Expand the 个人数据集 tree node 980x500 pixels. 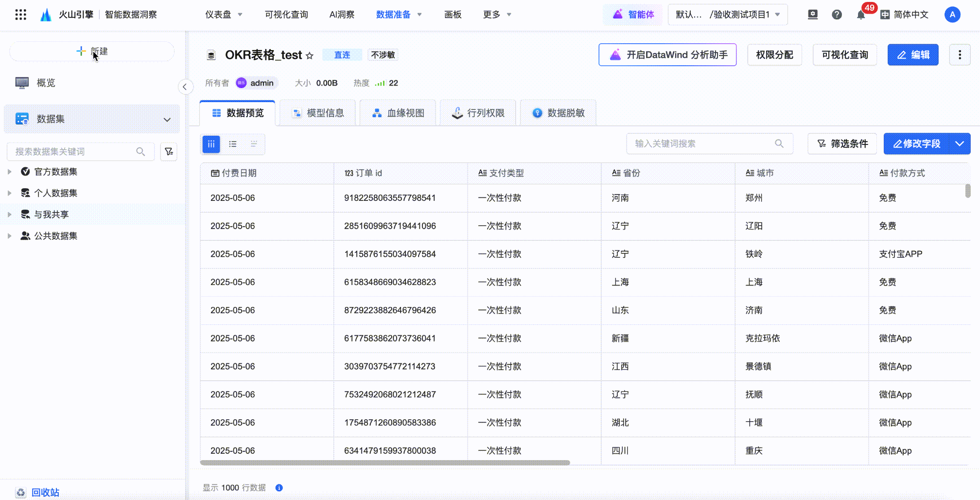[9, 193]
